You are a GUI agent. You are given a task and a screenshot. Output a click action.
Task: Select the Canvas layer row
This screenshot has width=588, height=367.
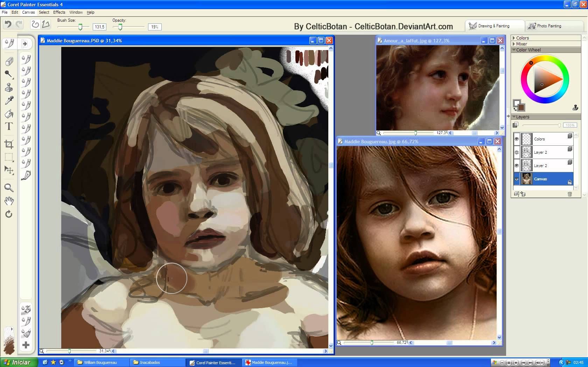click(x=543, y=179)
